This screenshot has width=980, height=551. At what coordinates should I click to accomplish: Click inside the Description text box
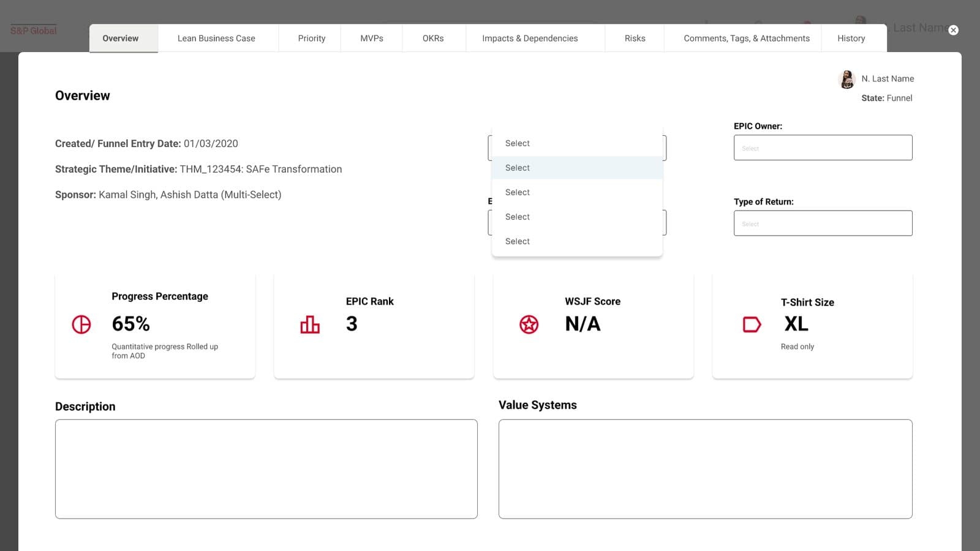pyautogui.click(x=266, y=469)
